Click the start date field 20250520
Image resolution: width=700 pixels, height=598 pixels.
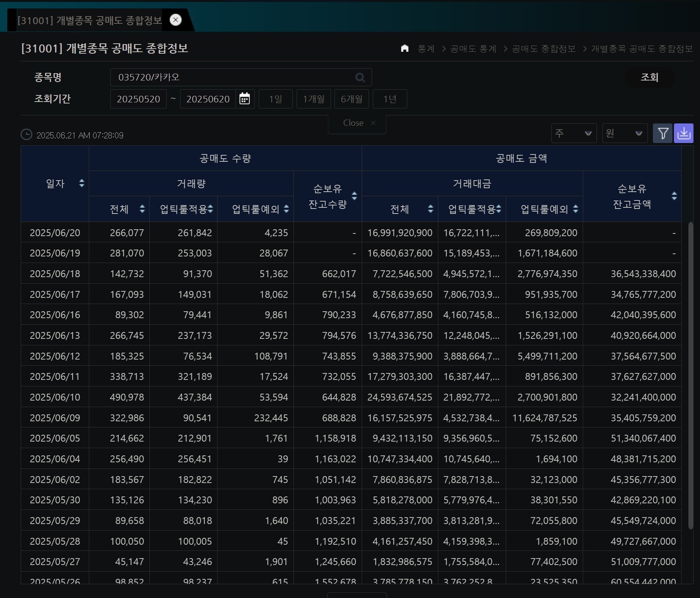138,99
